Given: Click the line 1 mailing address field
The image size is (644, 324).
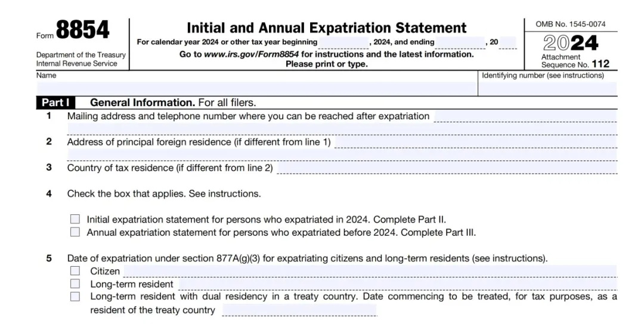Looking at the screenshot, I should (x=525, y=116).
